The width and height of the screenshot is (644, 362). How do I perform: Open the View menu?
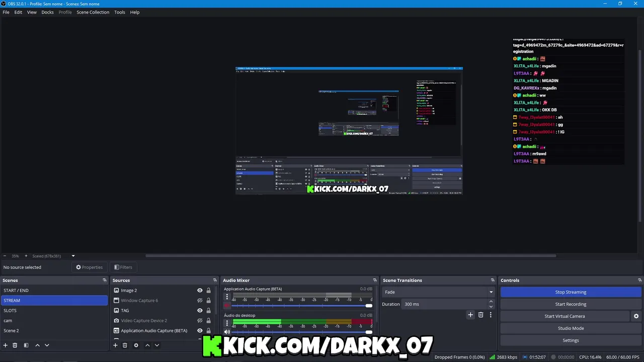coord(32,12)
